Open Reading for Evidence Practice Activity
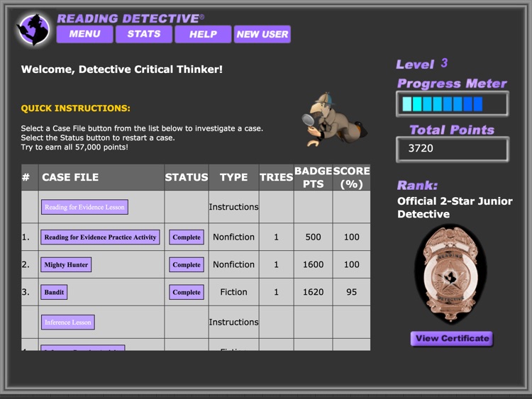The width and height of the screenshot is (532, 399). pyautogui.click(x=100, y=237)
